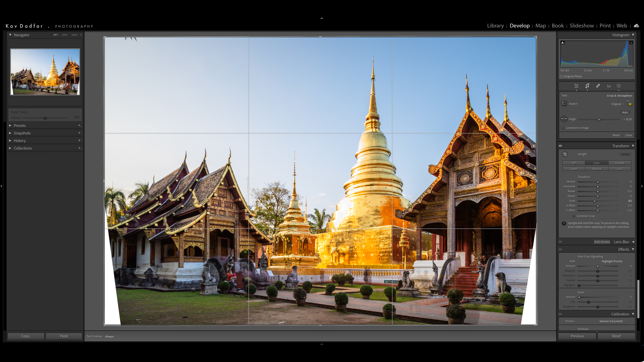This screenshot has height=362, width=644.
Task: Select the Crop overlay tool icon
Action: click(x=587, y=86)
